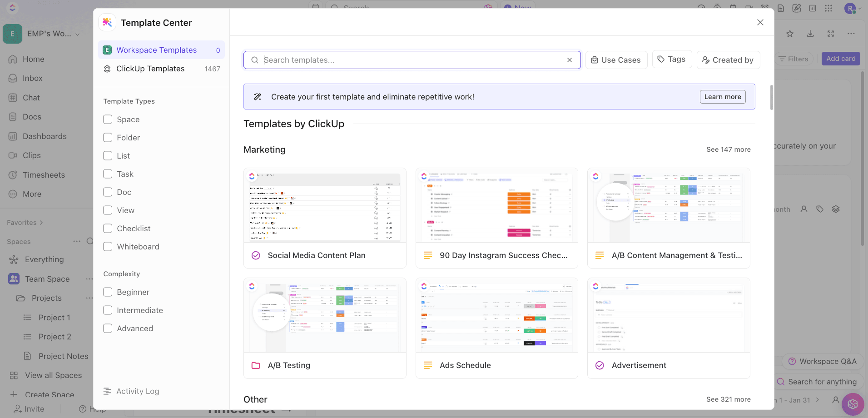Open the Ads Schedule template card
The height and width of the screenshot is (418, 868).
click(496, 328)
